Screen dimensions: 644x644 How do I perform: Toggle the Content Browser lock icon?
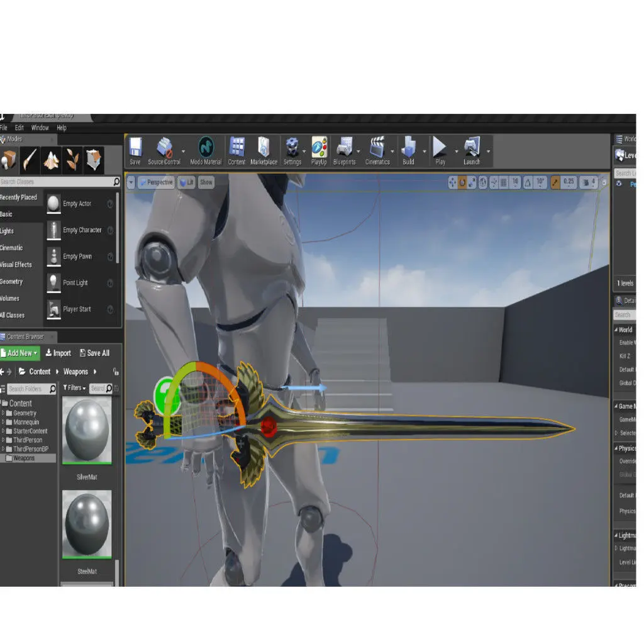pos(116,372)
